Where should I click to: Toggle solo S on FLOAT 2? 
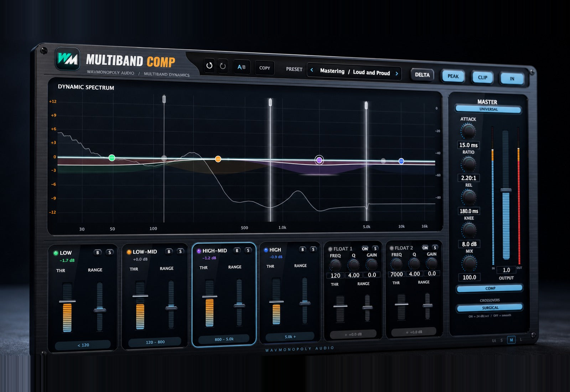tap(435, 247)
